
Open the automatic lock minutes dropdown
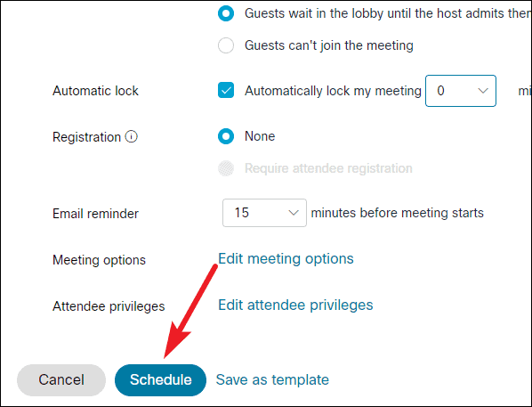coord(461,91)
